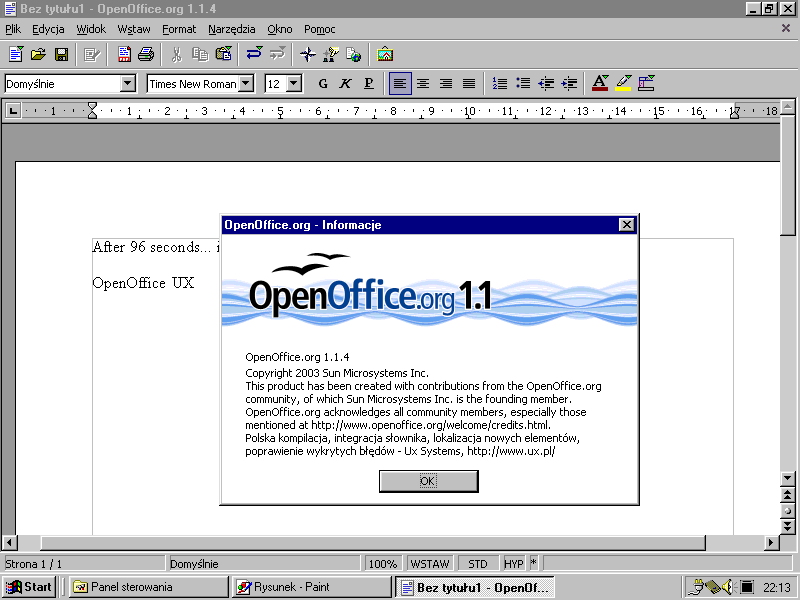Click the yellow highlighting color button
This screenshot has width=800, height=600.
pos(624,84)
